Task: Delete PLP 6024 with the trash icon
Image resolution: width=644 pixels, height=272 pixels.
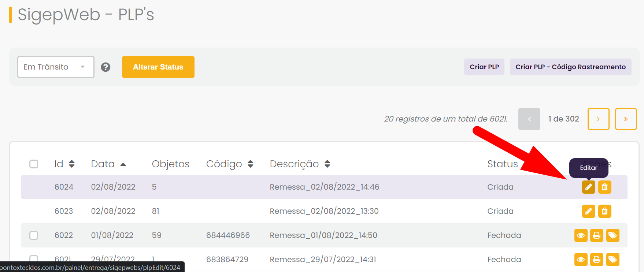Action: [605, 187]
